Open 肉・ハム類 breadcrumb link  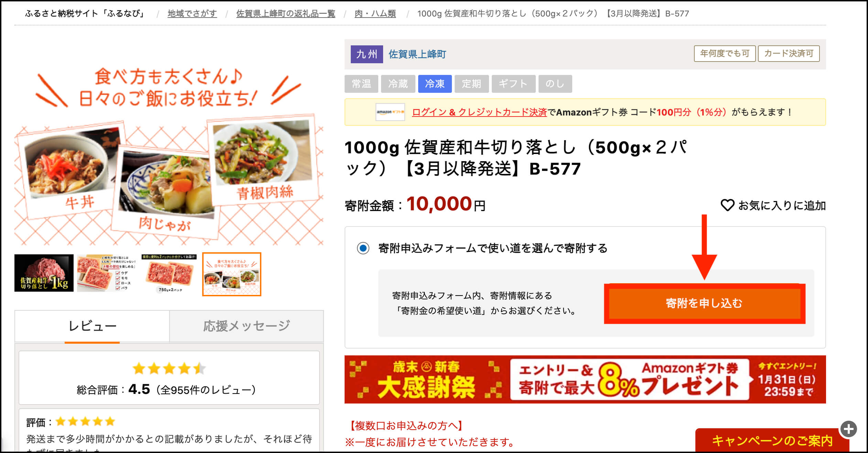375,13
